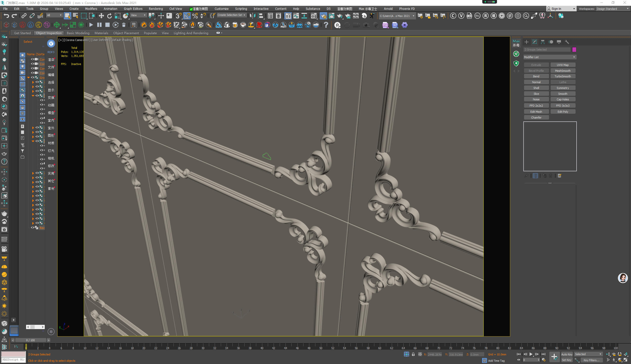
Task: Open the Rendering menu
Action: pyautogui.click(x=156, y=9)
